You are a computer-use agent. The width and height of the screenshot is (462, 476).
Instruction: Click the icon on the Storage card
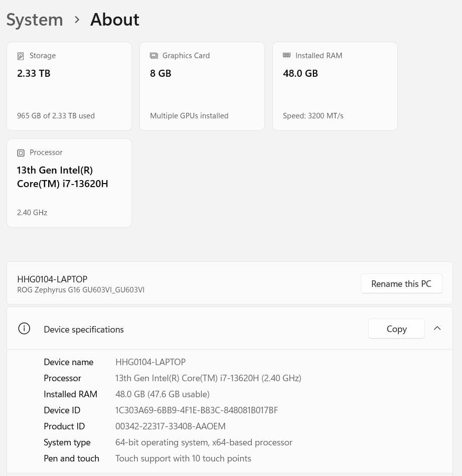(21, 56)
